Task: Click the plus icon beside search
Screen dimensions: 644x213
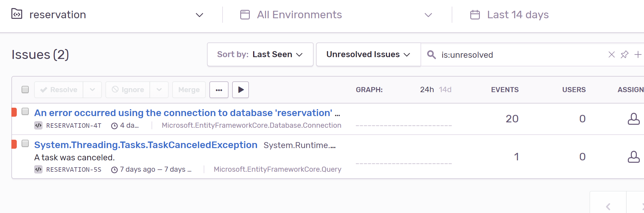Action: coord(638,54)
